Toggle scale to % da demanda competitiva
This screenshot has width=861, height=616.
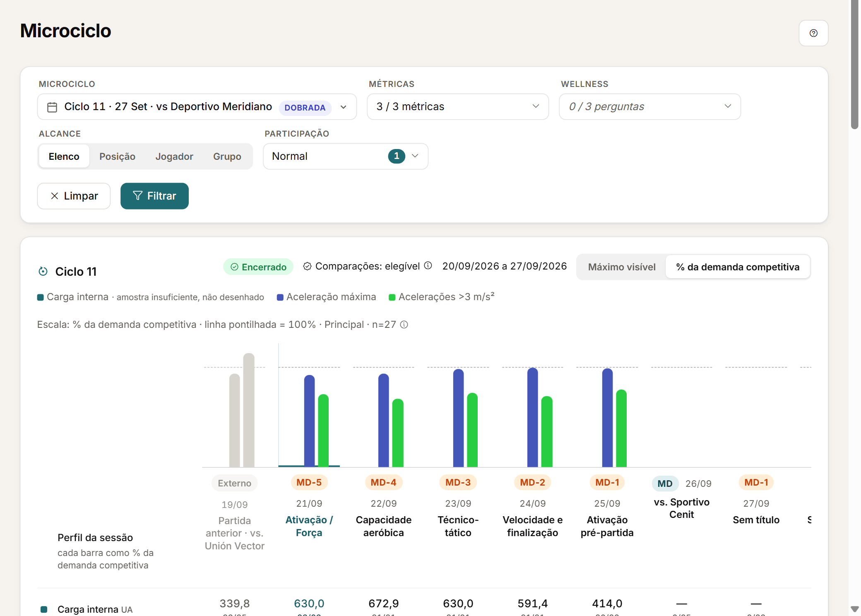click(x=738, y=267)
